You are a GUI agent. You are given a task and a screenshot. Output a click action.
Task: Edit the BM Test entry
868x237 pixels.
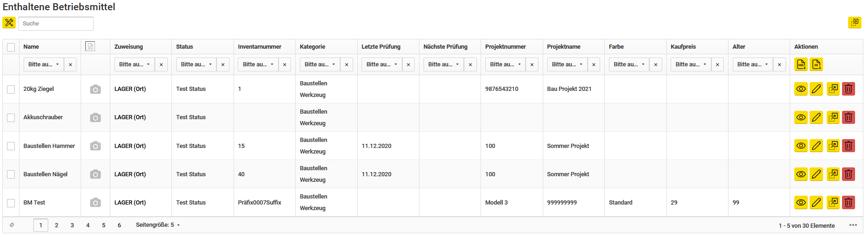tap(817, 202)
